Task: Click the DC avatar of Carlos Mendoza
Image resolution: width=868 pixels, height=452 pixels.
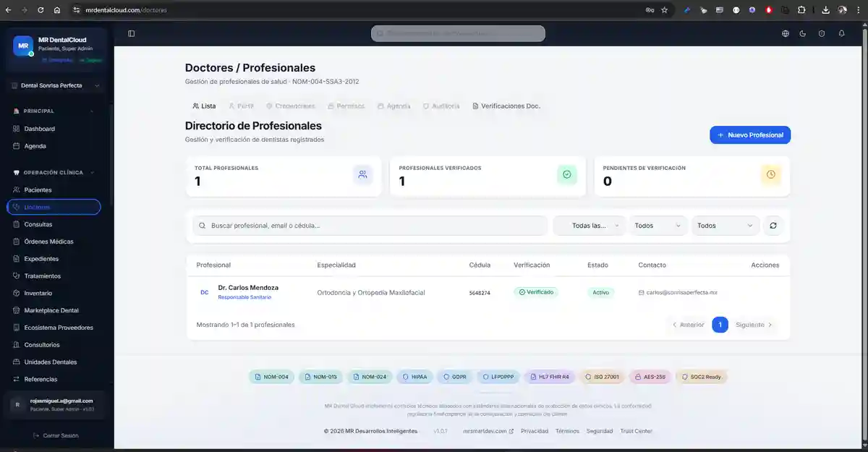Action: click(205, 292)
